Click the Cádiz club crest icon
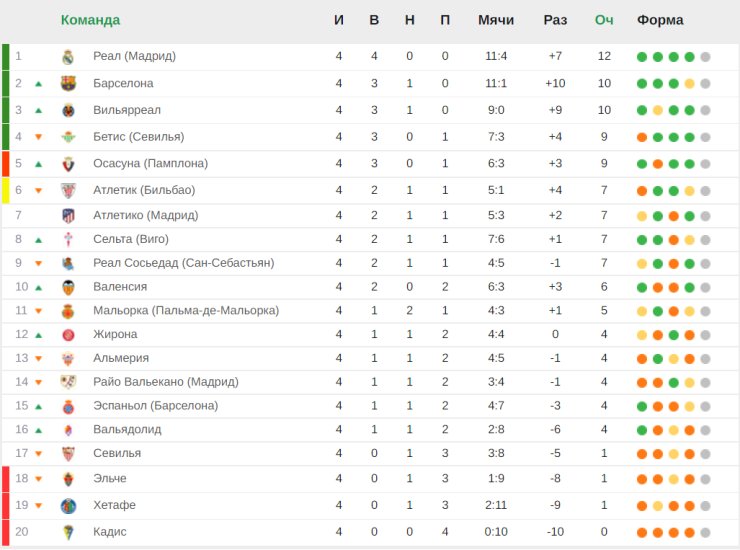 pos(68,532)
